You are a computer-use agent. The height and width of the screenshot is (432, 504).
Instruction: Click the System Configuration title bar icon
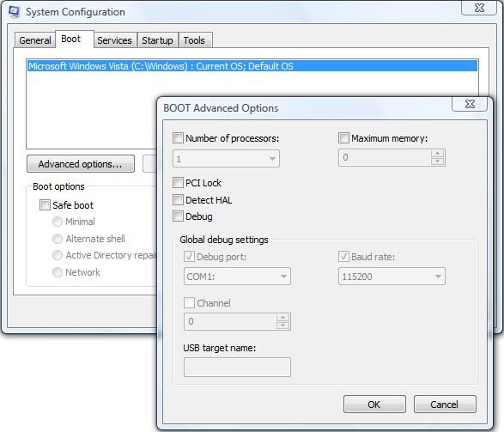(15, 12)
